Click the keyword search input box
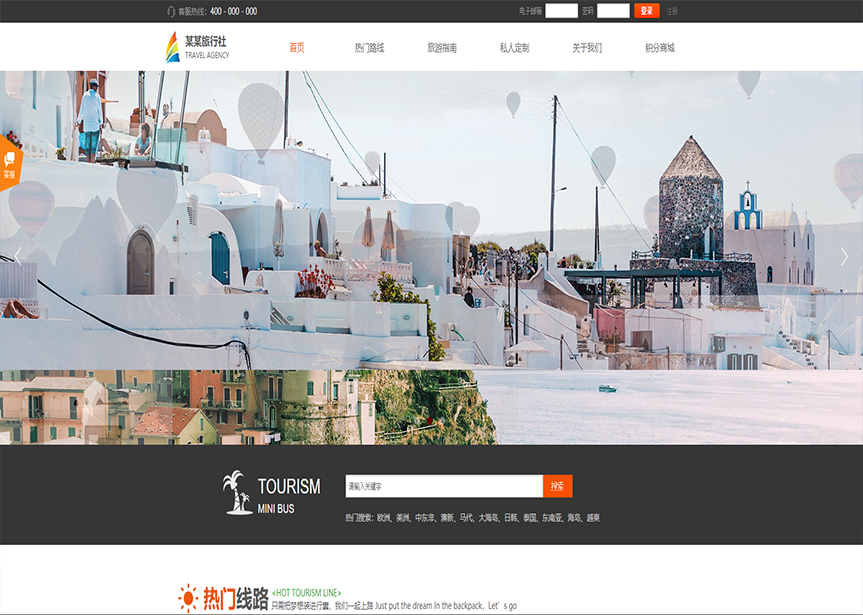The image size is (863, 615). pos(444,487)
